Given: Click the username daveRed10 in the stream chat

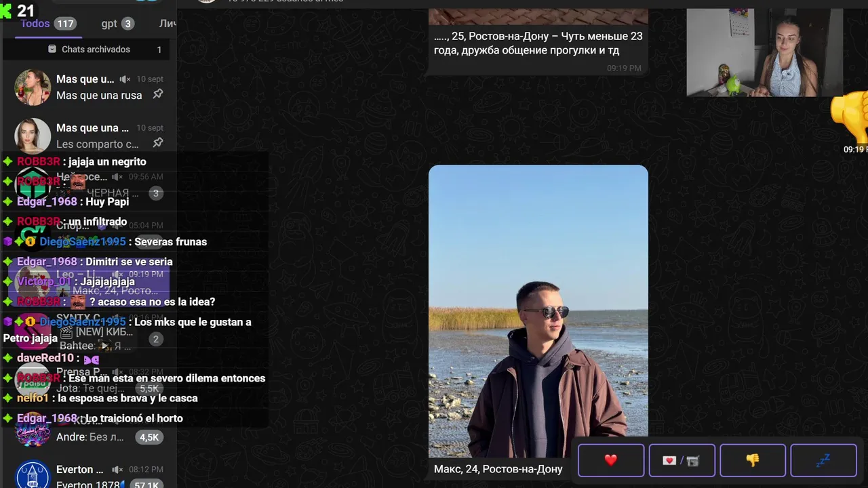Looking at the screenshot, I should pyautogui.click(x=45, y=358).
